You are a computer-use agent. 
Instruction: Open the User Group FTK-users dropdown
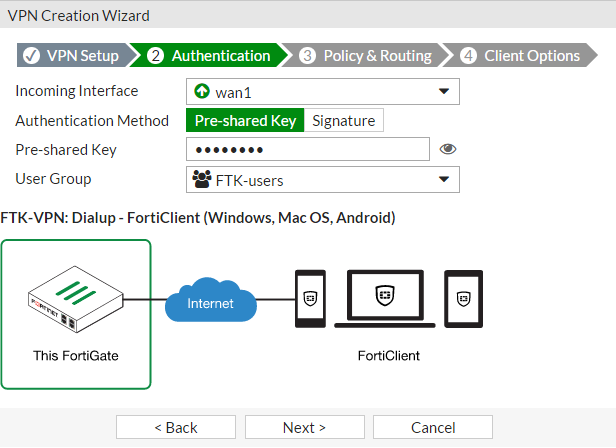(323, 180)
